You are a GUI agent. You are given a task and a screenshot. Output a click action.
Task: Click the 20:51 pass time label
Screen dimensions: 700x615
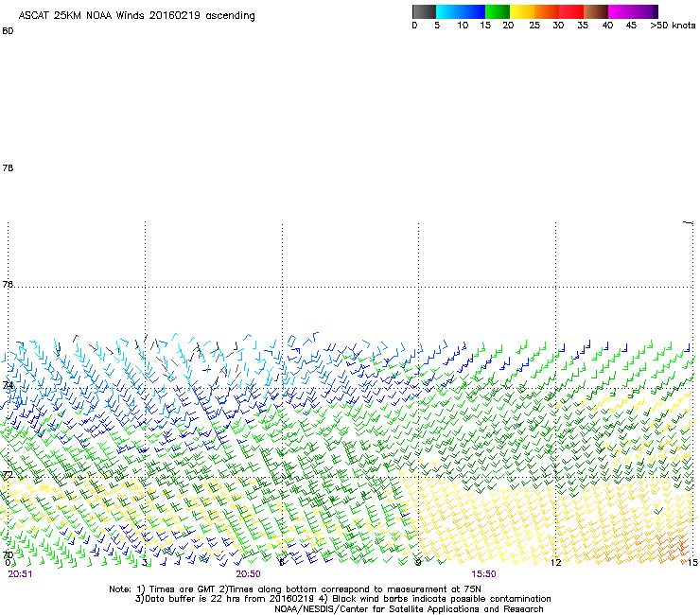pyautogui.click(x=20, y=574)
